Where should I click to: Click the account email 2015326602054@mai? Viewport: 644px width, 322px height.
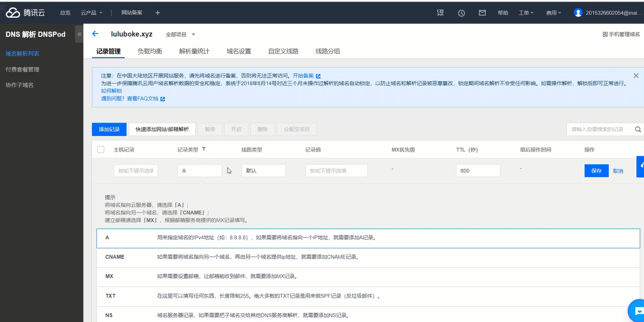pyautogui.click(x=613, y=13)
